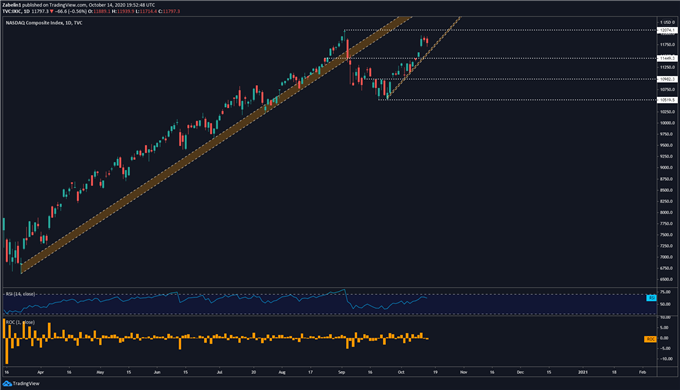Click the top white price label 12074.1

pyautogui.click(x=667, y=30)
